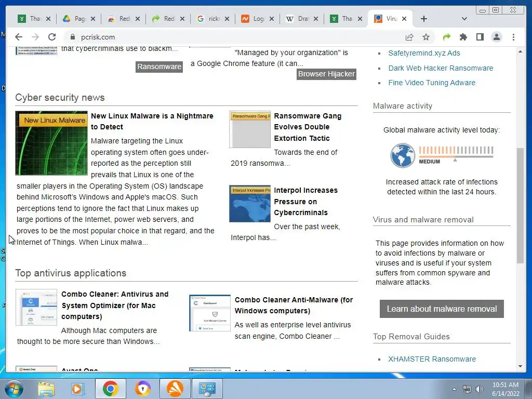This screenshot has height=399, width=532.
Task: Open 'Combo Cleaner Anti-Malware (for Windows computers)' title
Action: click(x=294, y=305)
